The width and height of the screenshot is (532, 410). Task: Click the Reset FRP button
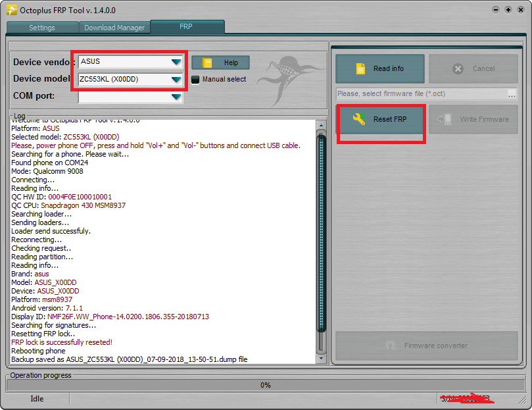[381, 119]
